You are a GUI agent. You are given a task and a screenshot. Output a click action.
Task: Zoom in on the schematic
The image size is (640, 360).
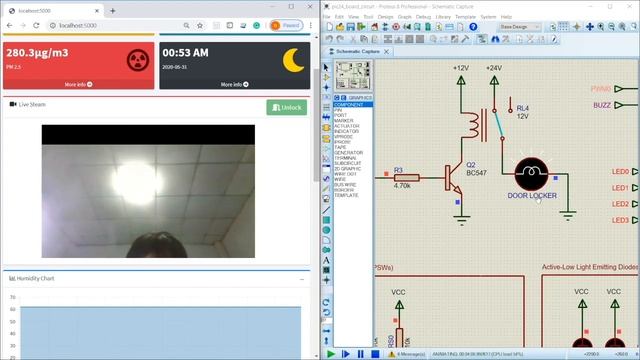[x=601, y=27]
